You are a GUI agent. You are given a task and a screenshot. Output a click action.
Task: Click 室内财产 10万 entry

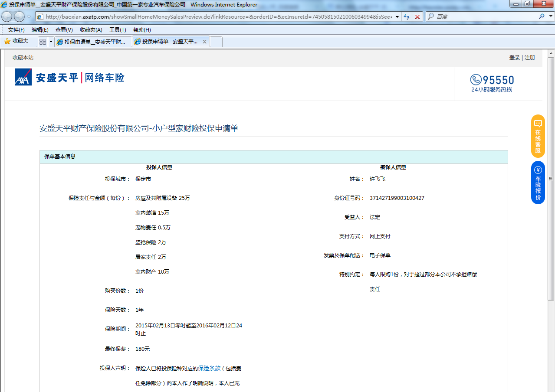pos(152,272)
